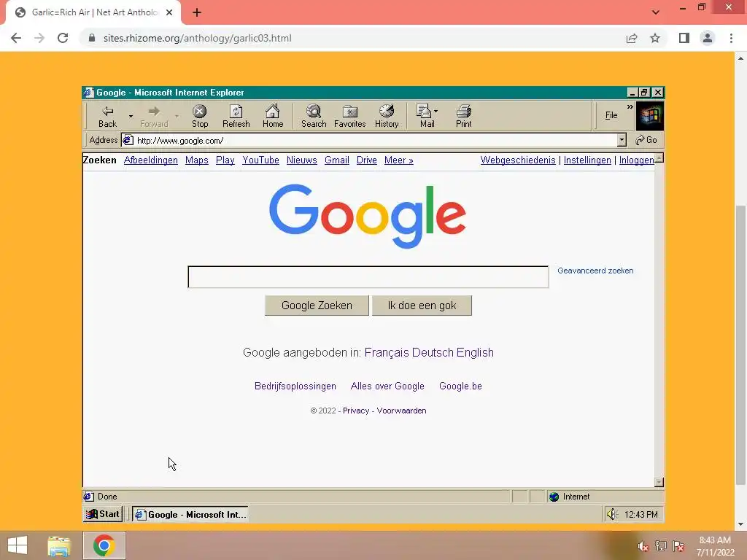This screenshot has width=747, height=560.
Task: Open Gmail in Google top bar
Action: [x=337, y=160]
